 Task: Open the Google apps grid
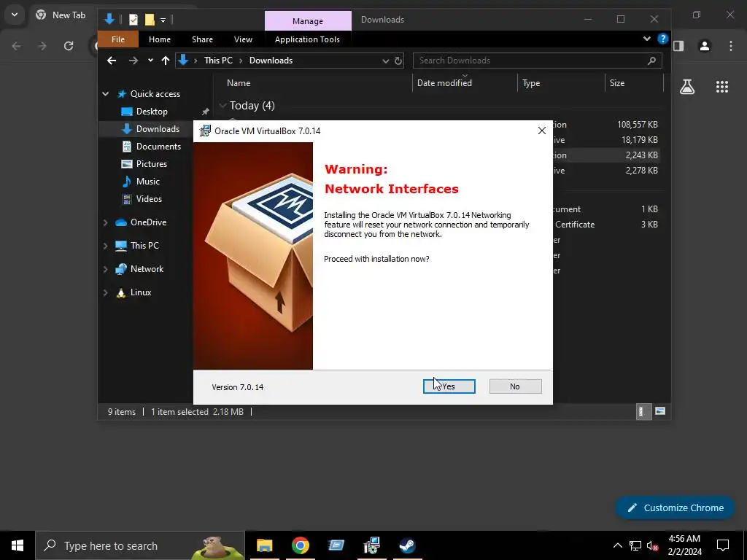click(x=721, y=87)
